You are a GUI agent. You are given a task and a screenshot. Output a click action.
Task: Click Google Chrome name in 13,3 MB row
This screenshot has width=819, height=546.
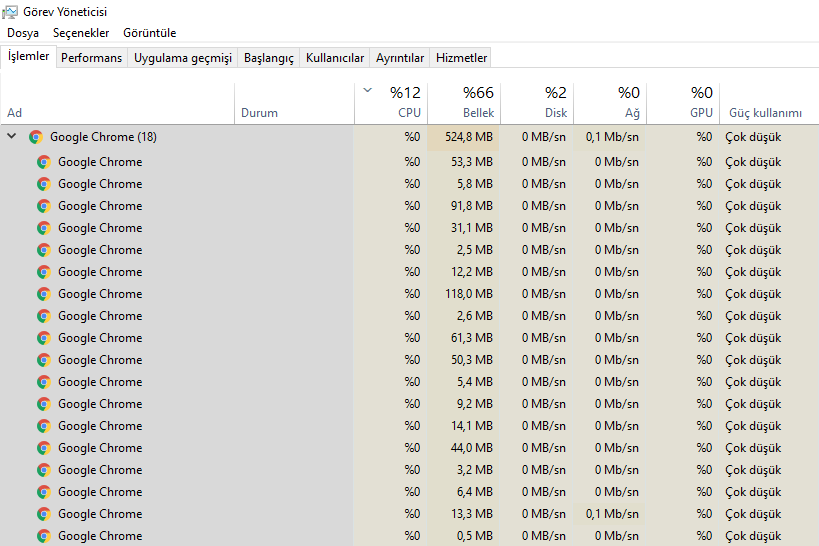pos(100,514)
